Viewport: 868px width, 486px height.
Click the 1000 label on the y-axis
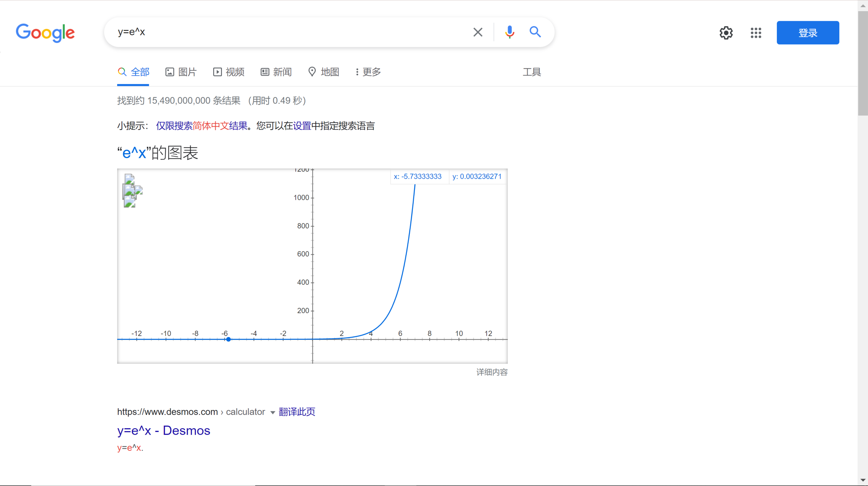pos(301,198)
